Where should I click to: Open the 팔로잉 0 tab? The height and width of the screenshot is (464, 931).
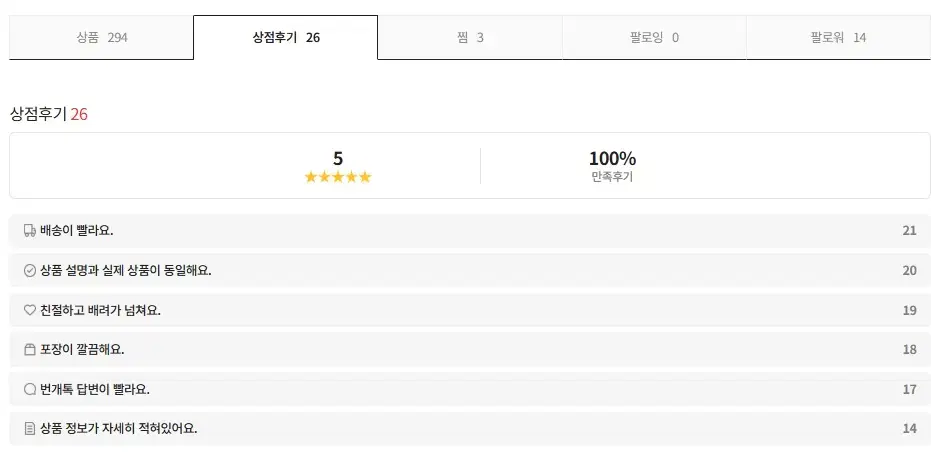(654, 38)
